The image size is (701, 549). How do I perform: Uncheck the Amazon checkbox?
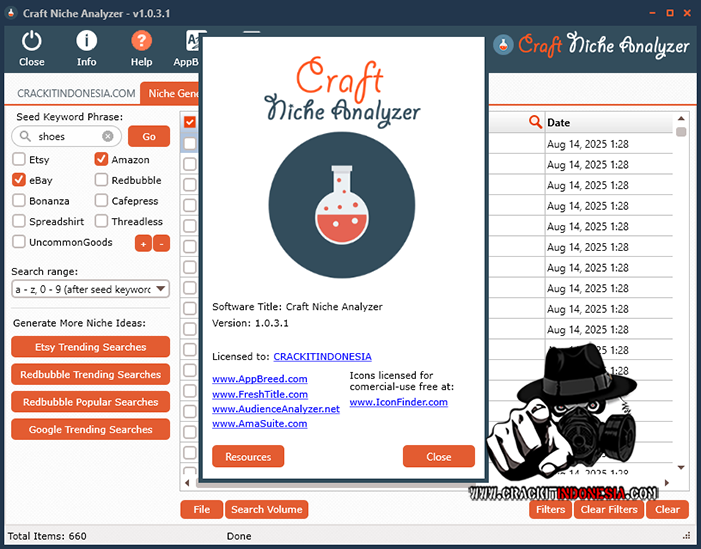102,159
